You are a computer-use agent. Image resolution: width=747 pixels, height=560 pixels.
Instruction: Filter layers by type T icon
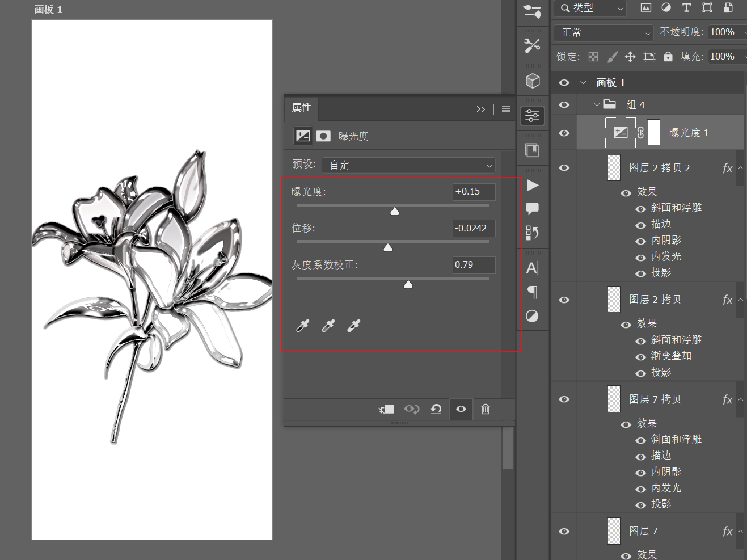tap(686, 7)
